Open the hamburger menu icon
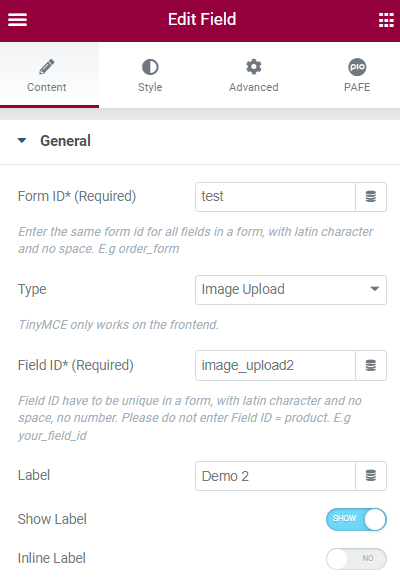Image resolution: width=400 pixels, height=578 pixels. (x=17, y=20)
